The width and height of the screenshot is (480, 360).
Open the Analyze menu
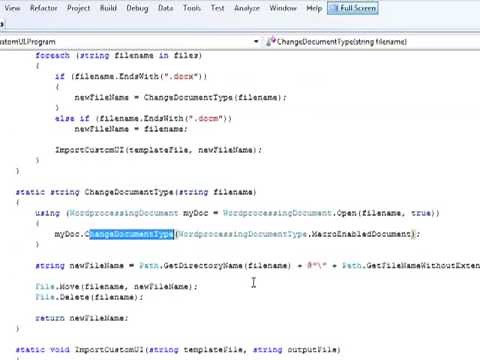click(247, 8)
